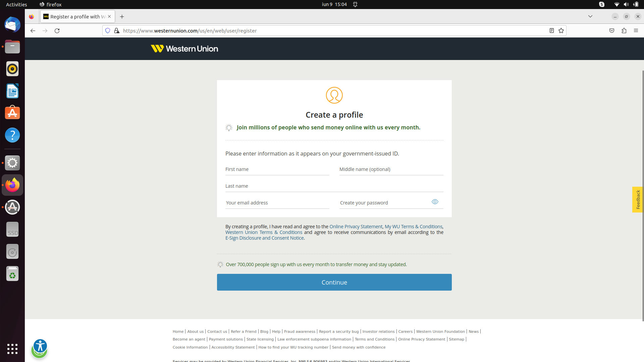Open Ubuntu Software from the dock
This screenshot has height=362, width=644.
point(12,113)
